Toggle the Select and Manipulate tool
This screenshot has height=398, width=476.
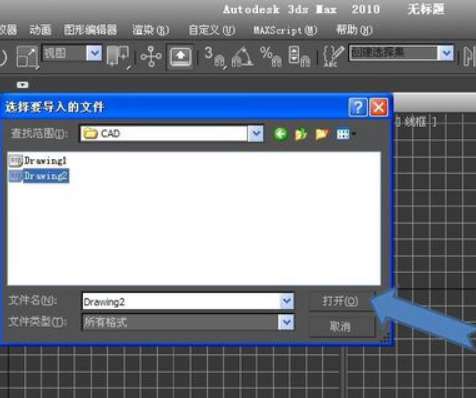[151, 57]
